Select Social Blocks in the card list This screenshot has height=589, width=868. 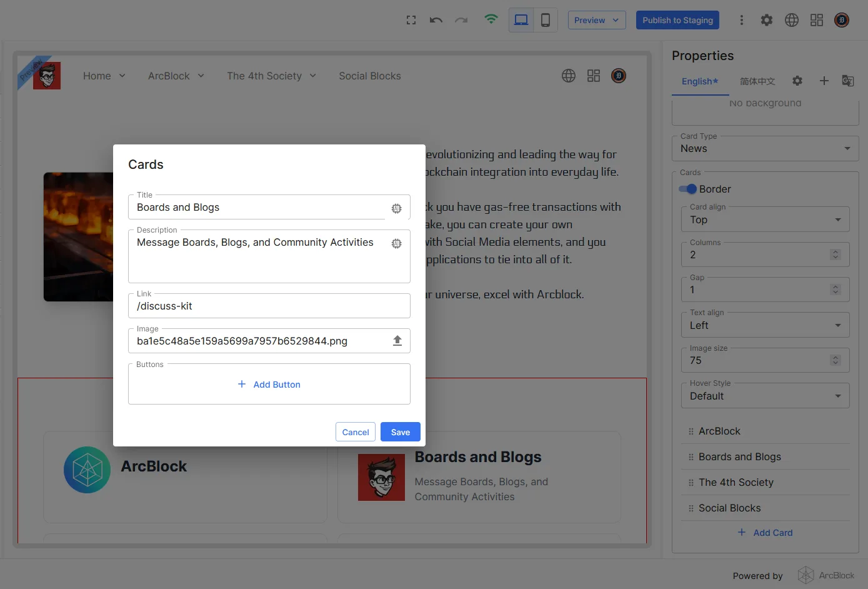(766, 508)
